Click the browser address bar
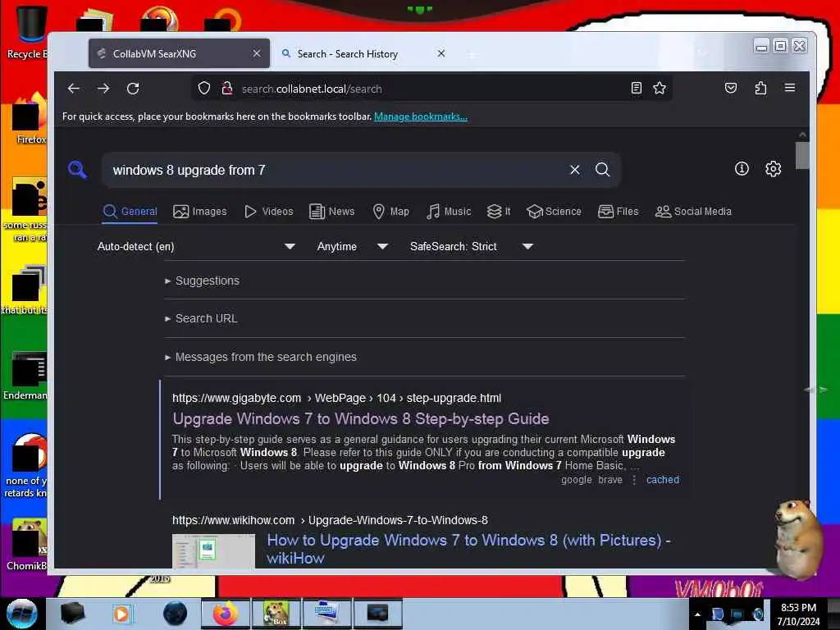Viewport: 840px width, 630px height. coord(433,89)
